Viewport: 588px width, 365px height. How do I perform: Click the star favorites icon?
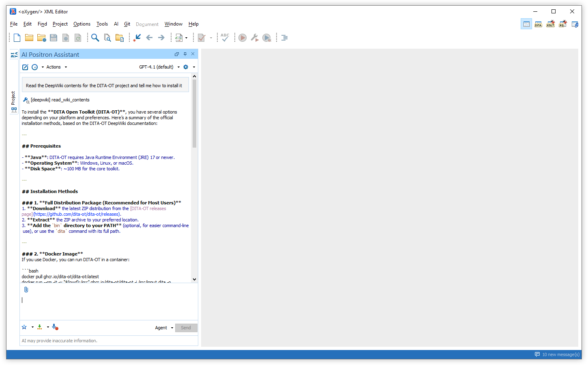tap(24, 327)
